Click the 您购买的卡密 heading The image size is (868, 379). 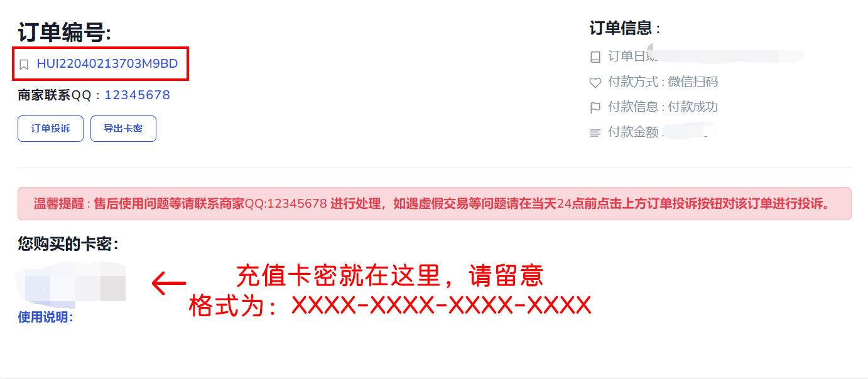click(68, 244)
